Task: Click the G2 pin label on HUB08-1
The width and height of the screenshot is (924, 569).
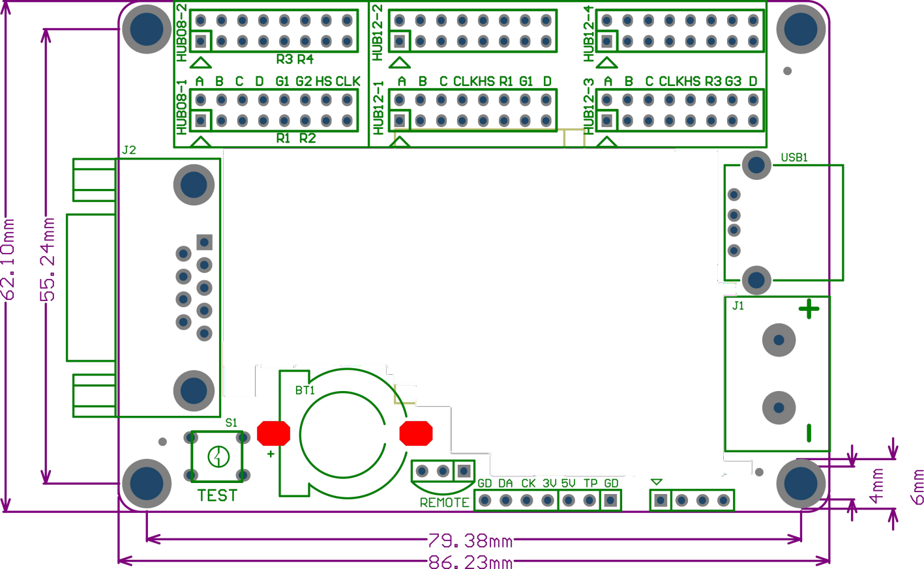Action: click(x=304, y=81)
